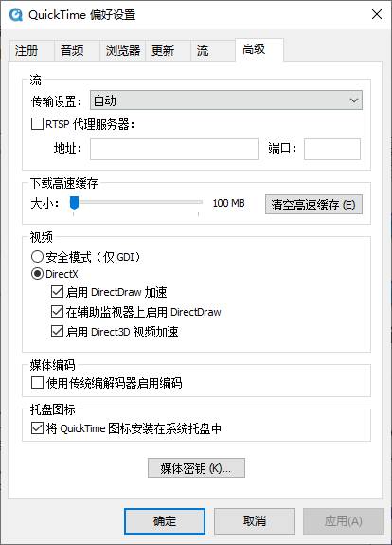The image size is (392, 545).
Task: Switch to the 注册 tab
Action: tap(31, 51)
